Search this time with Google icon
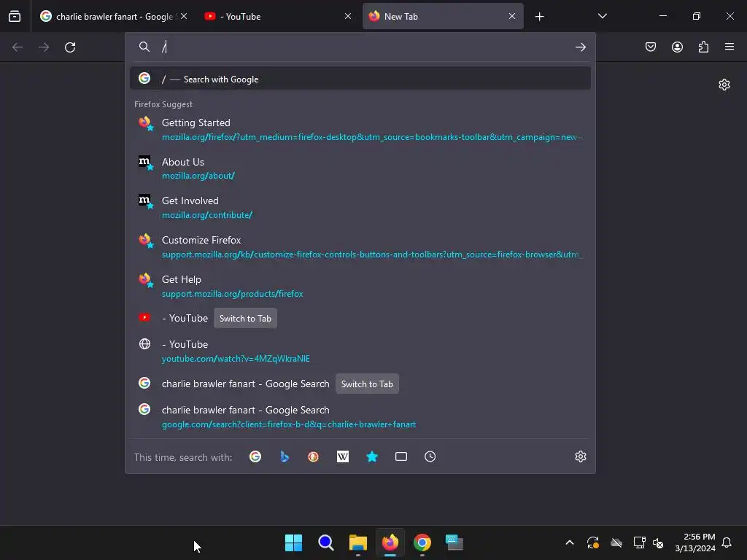The image size is (747, 560). tap(255, 456)
